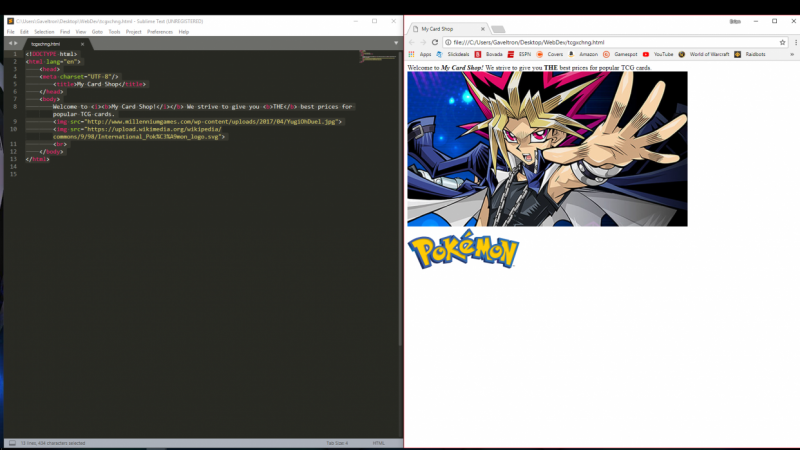
Task: Click the meta charset line in code
Action: pyautogui.click(x=79, y=77)
